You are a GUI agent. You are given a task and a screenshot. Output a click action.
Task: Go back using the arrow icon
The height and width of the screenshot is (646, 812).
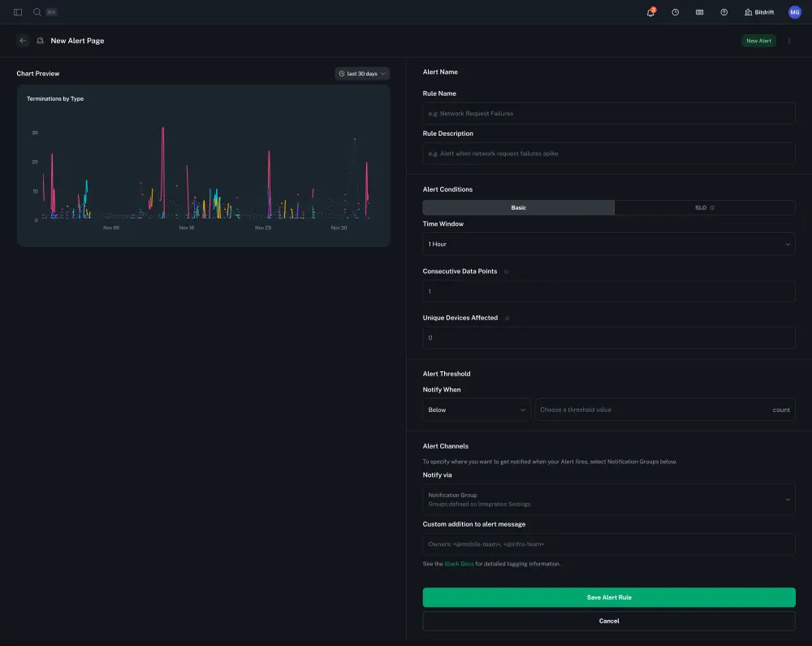(x=23, y=41)
